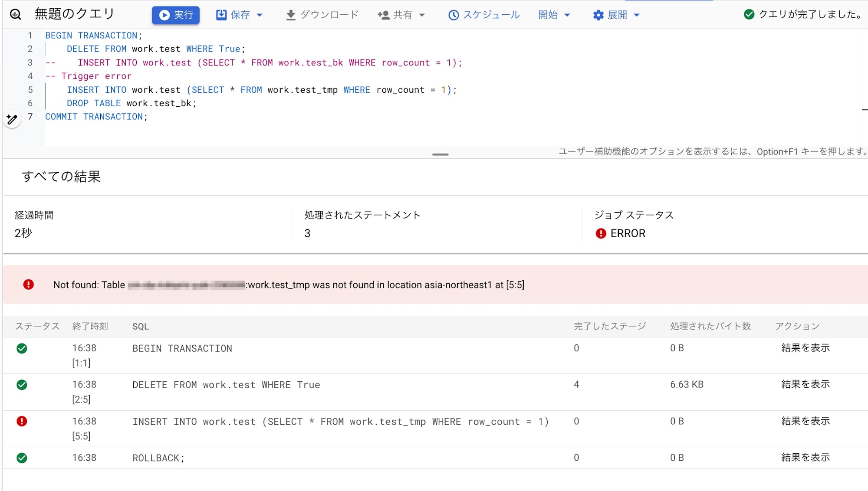Image resolution: width=868 pixels, height=491 pixels.
Task: Click the 終了時刻 column header
Action: pyautogui.click(x=90, y=326)
